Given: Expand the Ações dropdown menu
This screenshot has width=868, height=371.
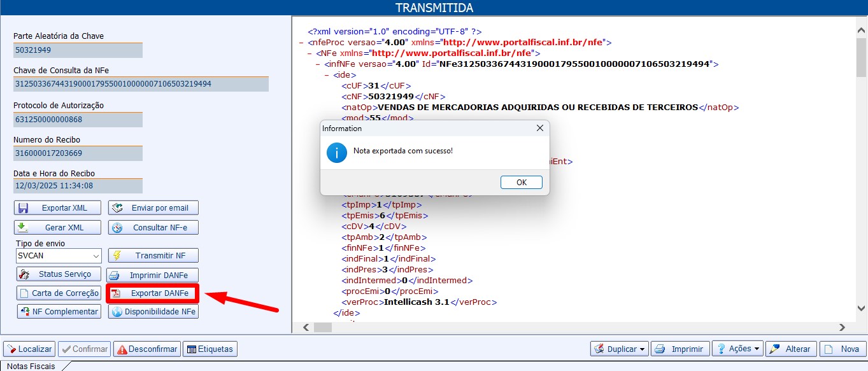Looking at the screenshot, I should click(757, 349).
